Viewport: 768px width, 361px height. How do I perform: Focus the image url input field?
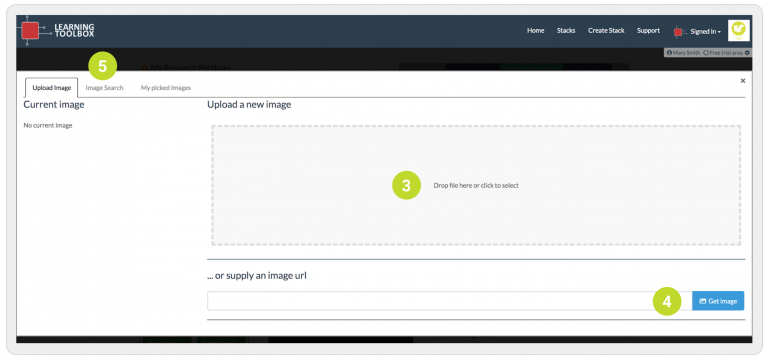[449, 301]
